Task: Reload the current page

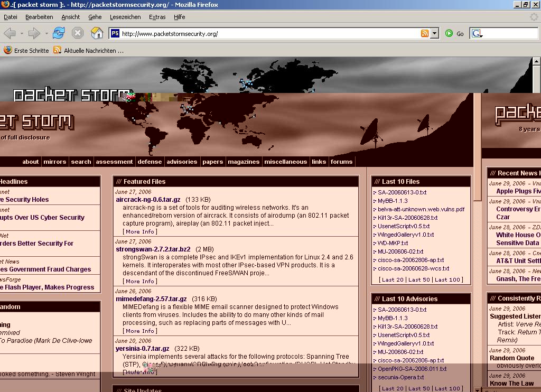Action: click(59, 33)
